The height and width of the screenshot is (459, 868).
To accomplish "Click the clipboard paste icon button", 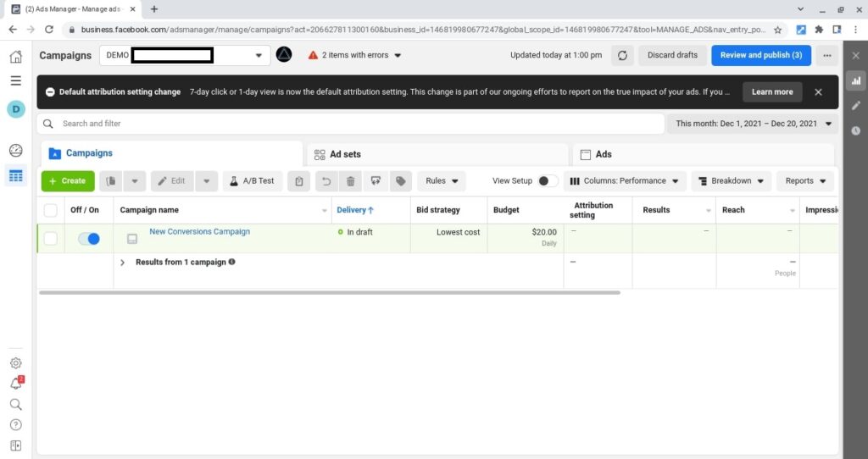I will click(299, 181).
